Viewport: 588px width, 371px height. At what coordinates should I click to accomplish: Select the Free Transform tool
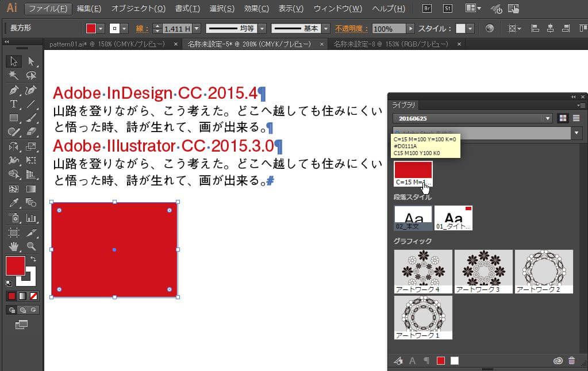(30, 160)
